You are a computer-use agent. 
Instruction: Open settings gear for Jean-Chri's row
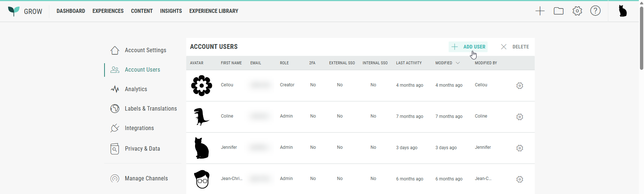coord(520,179)
